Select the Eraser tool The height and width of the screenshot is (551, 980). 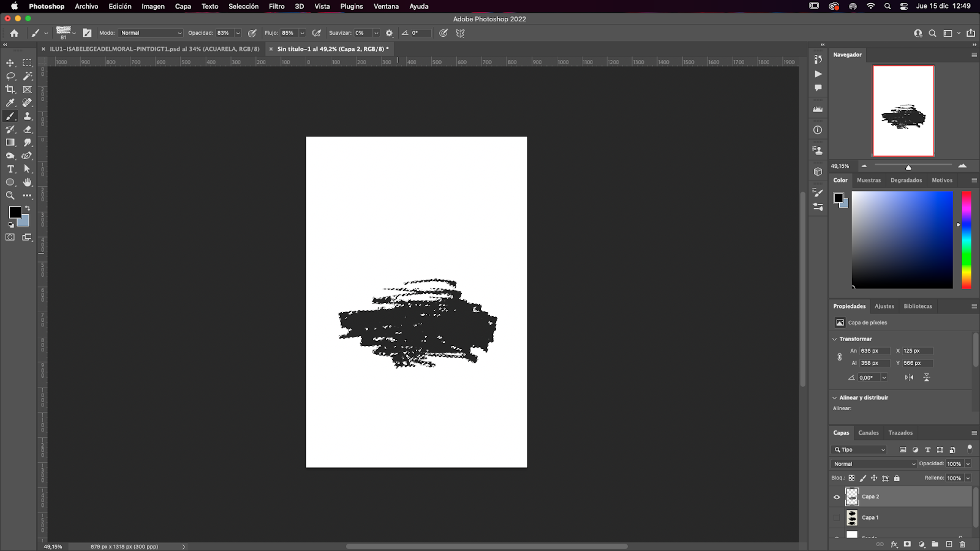(x=28, y=129)
